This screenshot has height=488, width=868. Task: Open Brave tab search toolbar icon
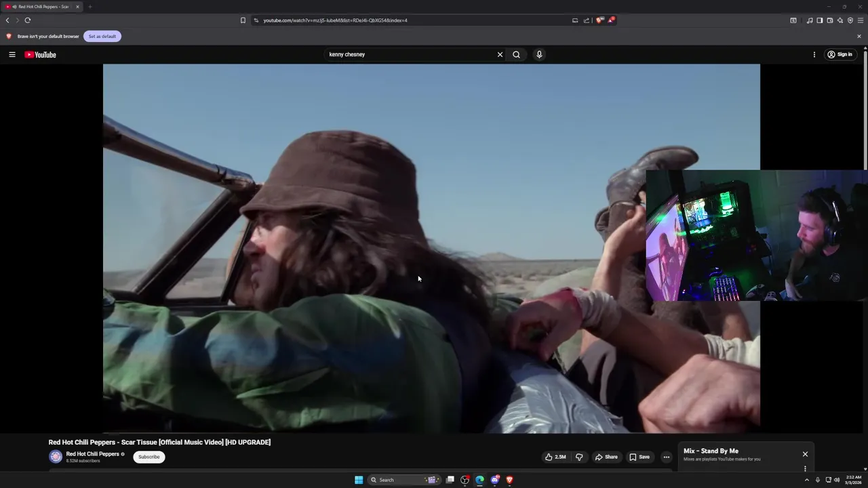click(793, 20)
